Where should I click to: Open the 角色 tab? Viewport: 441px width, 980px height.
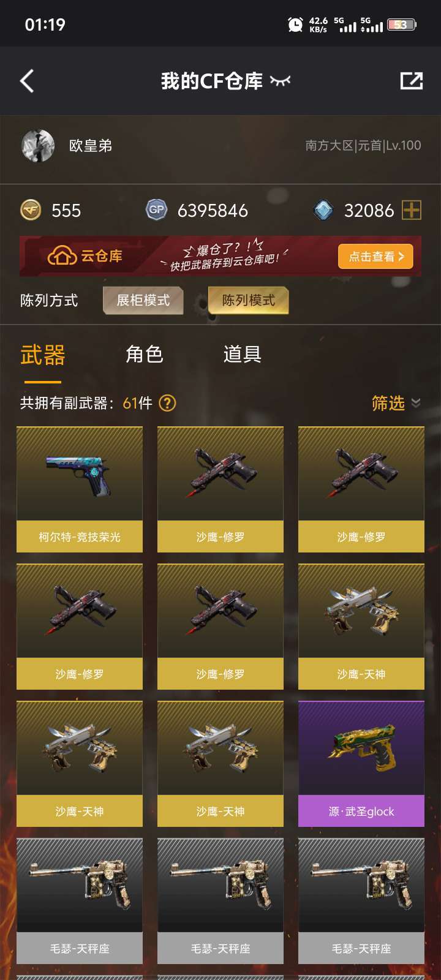pyautogui.click(x=145, y=354)
